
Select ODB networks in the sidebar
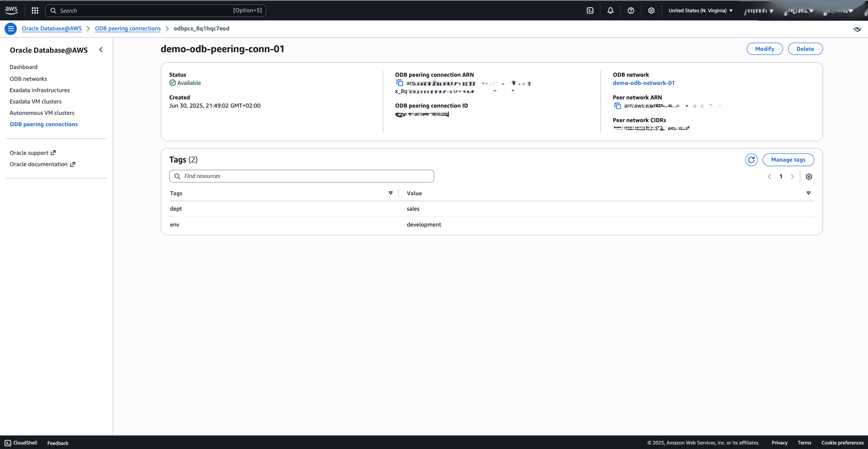tap(28, 79)
